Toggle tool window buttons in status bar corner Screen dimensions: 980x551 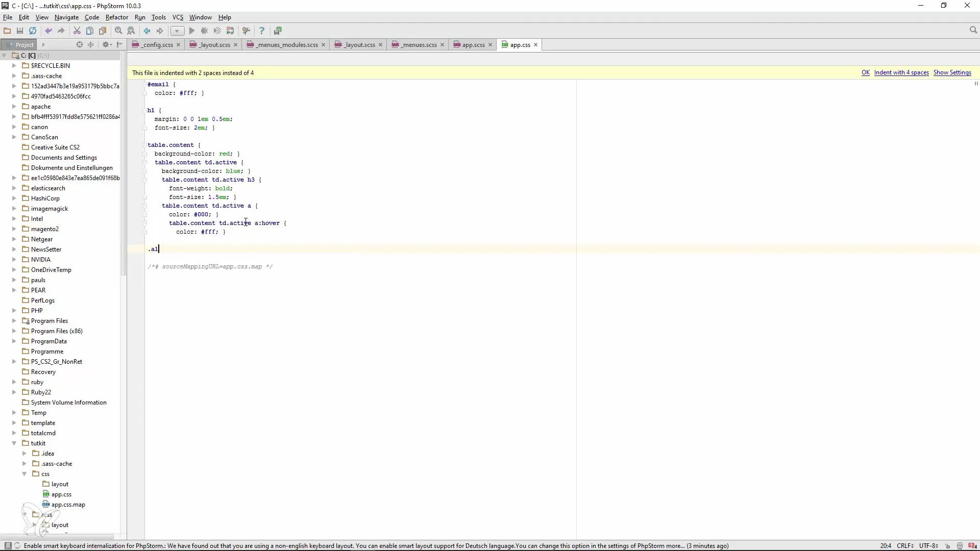[8, 546]
